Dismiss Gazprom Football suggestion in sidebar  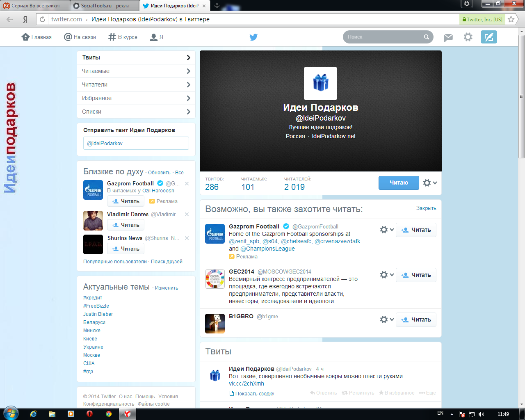tap(187, 183)
